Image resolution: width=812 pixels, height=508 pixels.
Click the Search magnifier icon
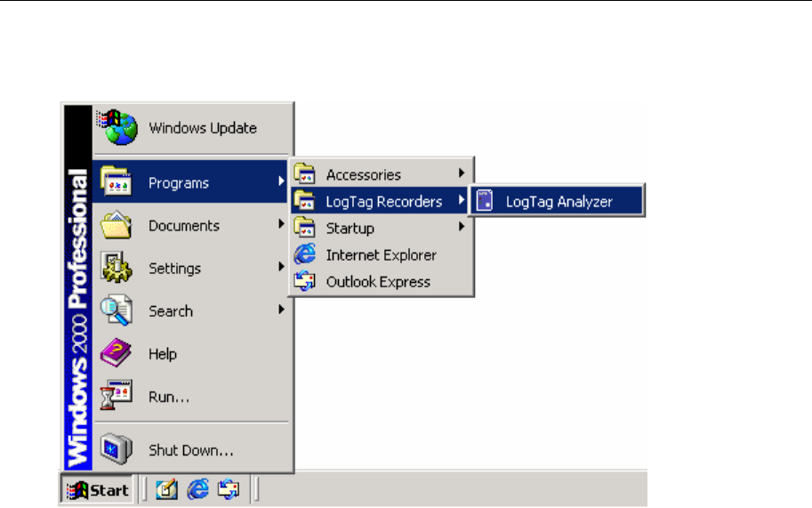coord(117,310)
